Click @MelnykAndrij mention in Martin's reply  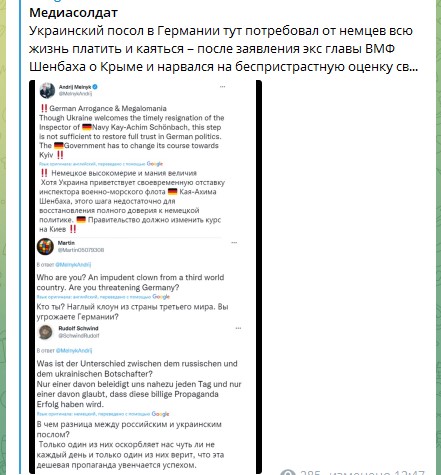73,265
